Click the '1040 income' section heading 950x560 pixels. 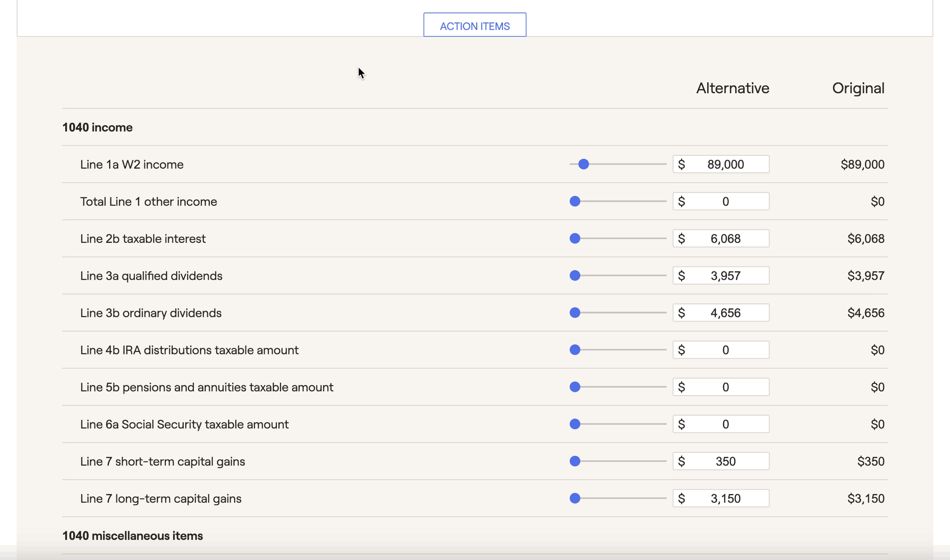[x=97, y=127]
